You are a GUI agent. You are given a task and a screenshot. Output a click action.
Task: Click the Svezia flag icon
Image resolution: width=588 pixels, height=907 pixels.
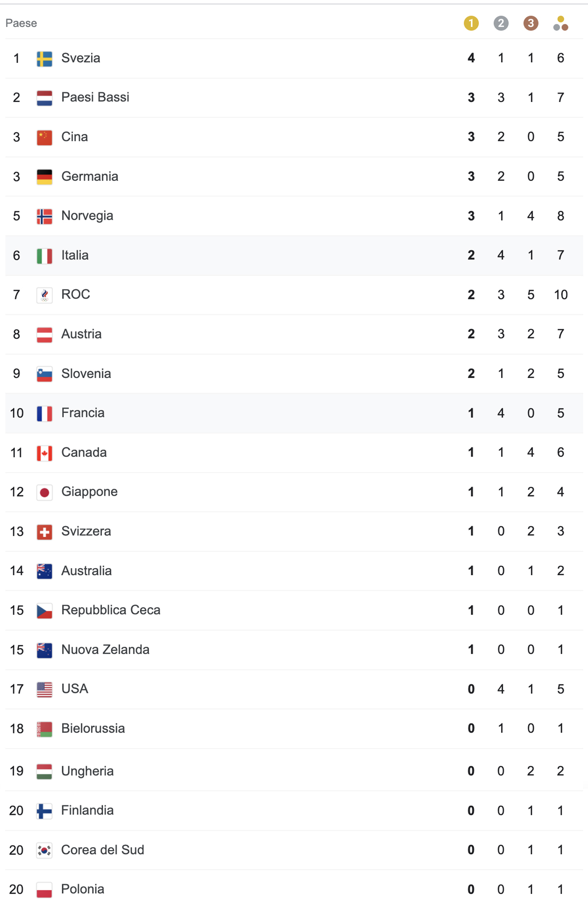(x=45, y=59)
